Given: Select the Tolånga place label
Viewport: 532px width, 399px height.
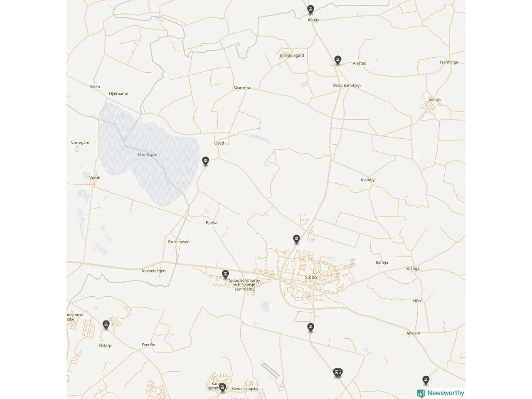Looking at the screenshot, I should tap(412, 268).
